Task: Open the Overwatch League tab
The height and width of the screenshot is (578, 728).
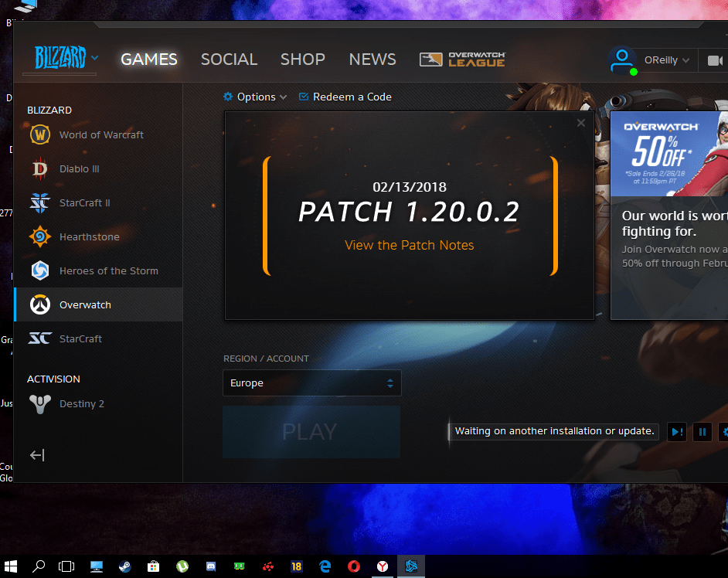Action: [462, 59]
